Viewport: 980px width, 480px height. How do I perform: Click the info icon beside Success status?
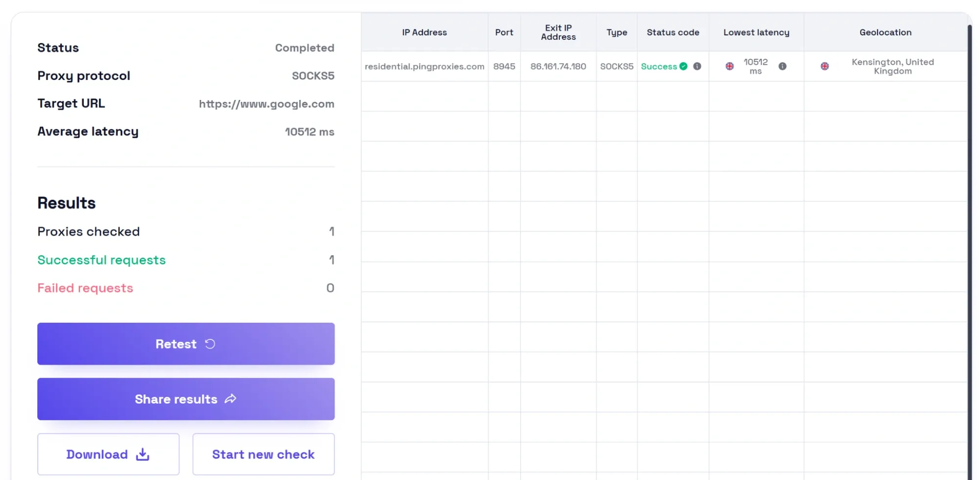pyautogui.click(x=697, y=66)
